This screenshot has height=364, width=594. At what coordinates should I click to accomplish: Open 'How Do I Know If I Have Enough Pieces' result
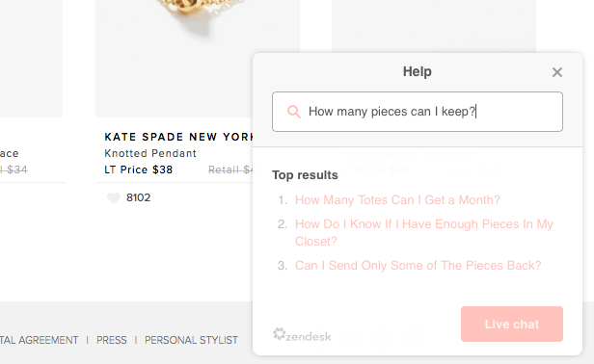pyautogui.click(x=424, y=232)
